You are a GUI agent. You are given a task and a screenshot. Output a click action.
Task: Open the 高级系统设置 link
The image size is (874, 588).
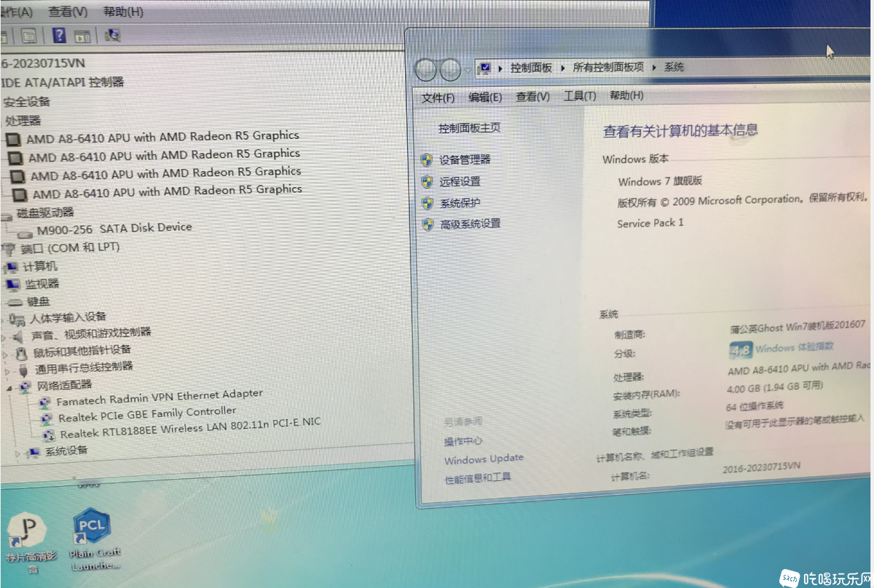coord(471,223)
